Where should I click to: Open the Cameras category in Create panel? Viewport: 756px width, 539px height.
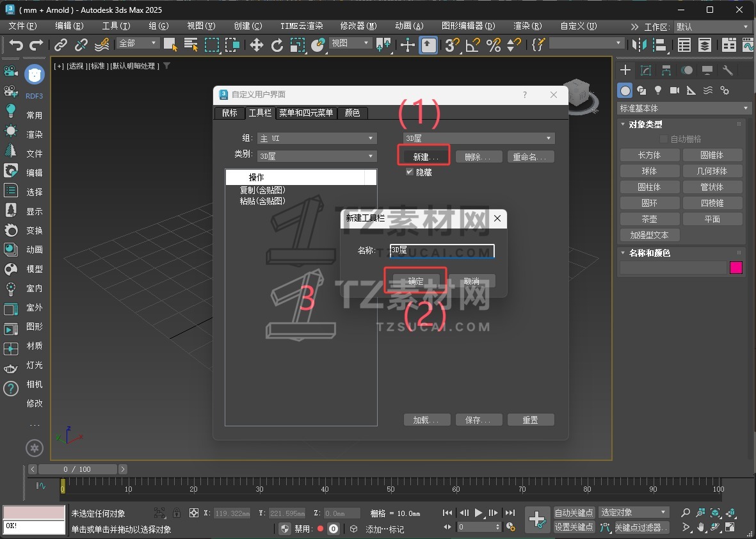[x=674, y=90]
